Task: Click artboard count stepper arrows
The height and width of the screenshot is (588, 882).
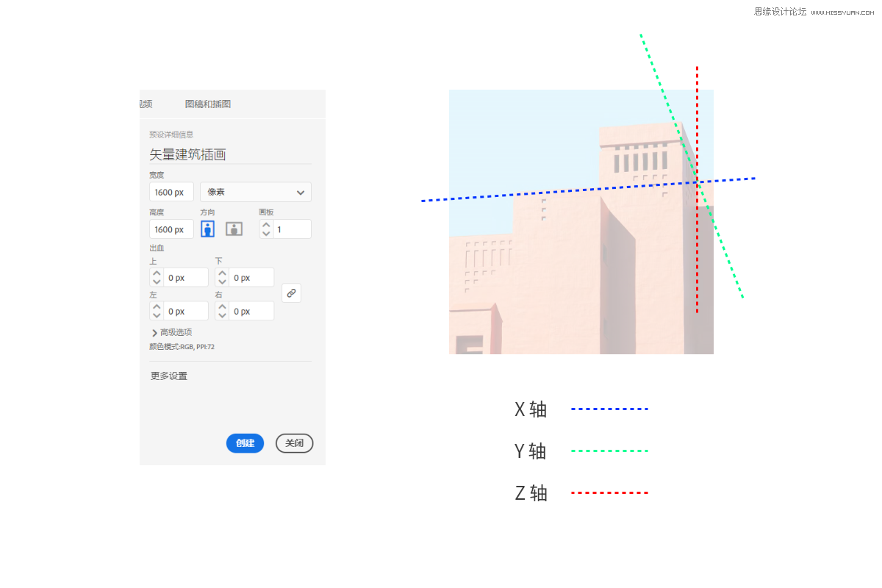Action: coord(266,229)
